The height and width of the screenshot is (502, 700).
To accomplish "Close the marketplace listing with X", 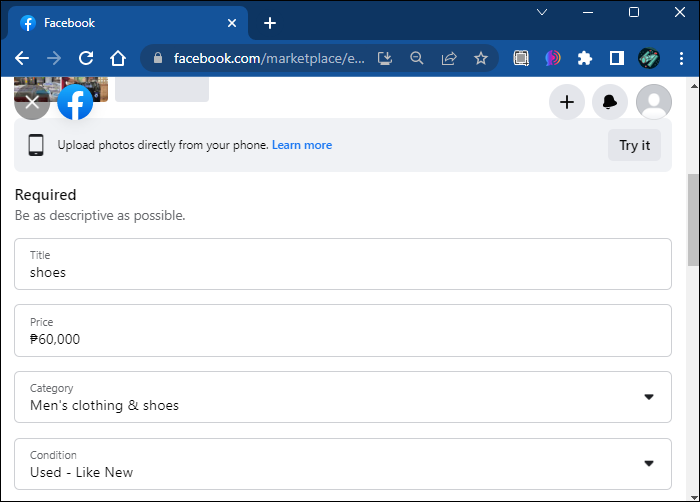I will 32,102.
